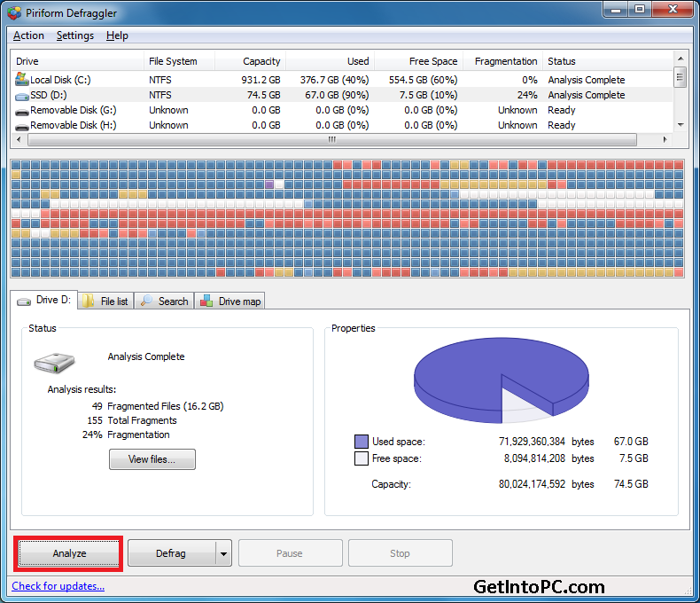Click 'Ready' status for Removable Disk (G:)

[562, 110]
